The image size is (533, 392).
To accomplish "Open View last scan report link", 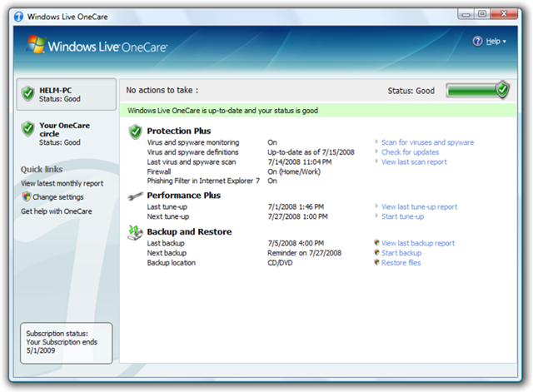I will click(414, 162).
